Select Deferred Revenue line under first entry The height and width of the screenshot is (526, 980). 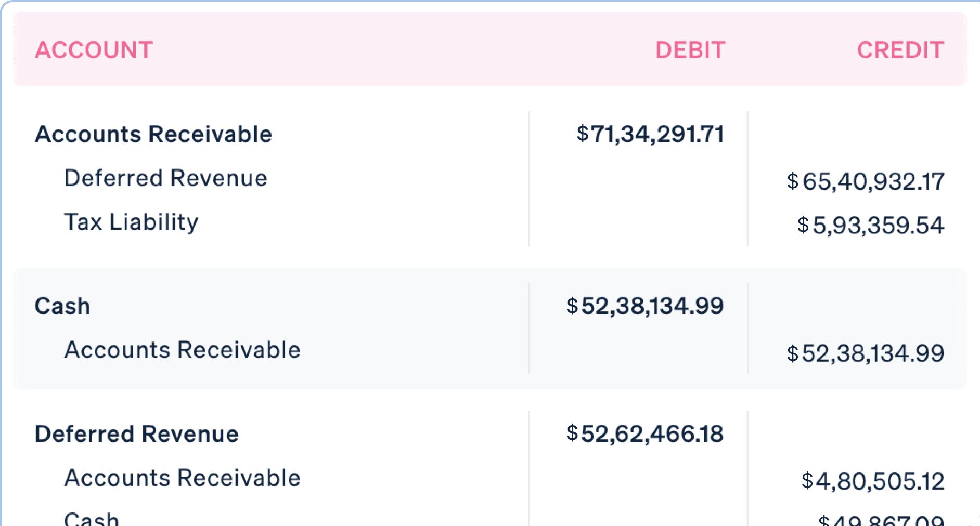tap(165, 178)
